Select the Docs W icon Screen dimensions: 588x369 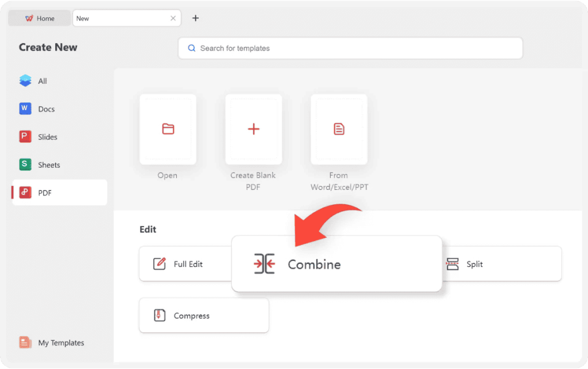point(25,108)
